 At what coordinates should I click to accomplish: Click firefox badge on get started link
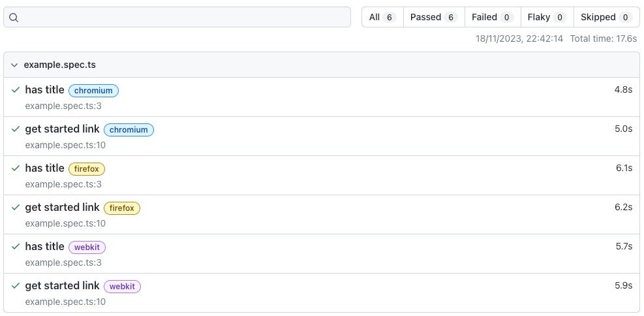click(x=122, y=208)
